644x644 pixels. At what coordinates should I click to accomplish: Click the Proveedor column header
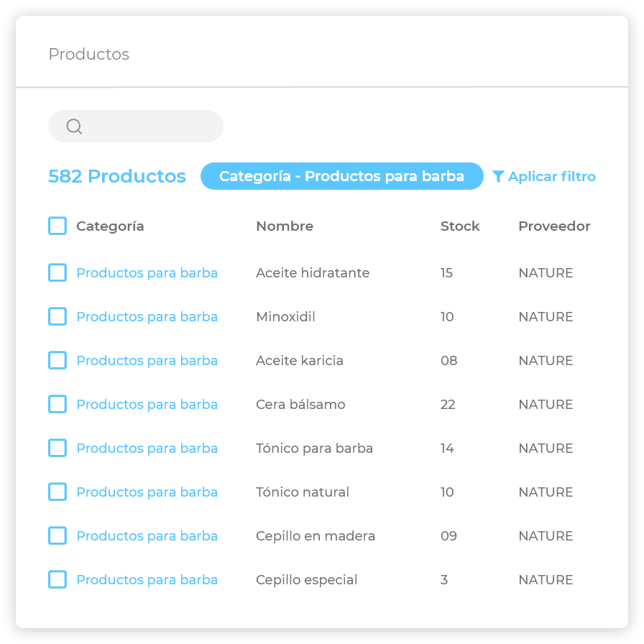click(x=554, y=226)
